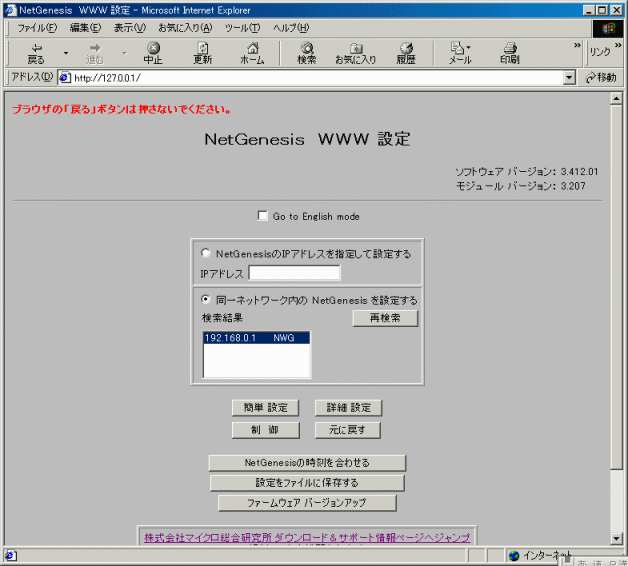Select list entry 192.168.0.1 NWG
The image size is (628, 566).
tap(256, 338)
